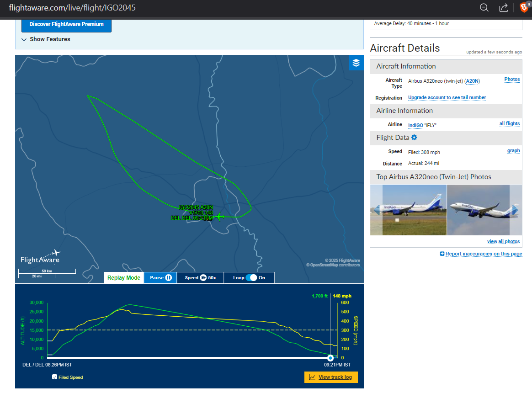The image size is (532, 393).
Task: Click the Flight Data section title
Action: pyautogui.click(x=393, y=138)
